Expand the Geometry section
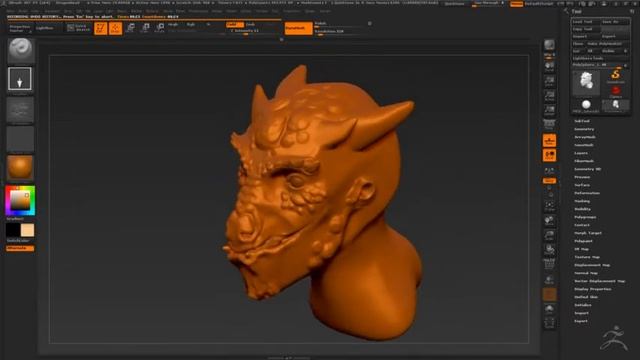The image size is (640, 360). tap(584, 129)
